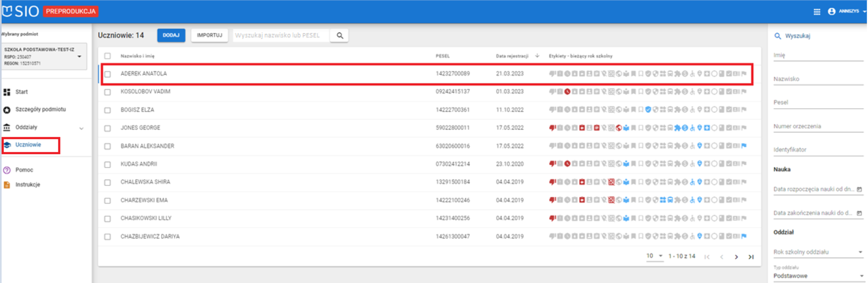Click the Nazwisko filter input field
Image resolution: width=868 pixels, height=283 pixels.
tap(817, 79)
